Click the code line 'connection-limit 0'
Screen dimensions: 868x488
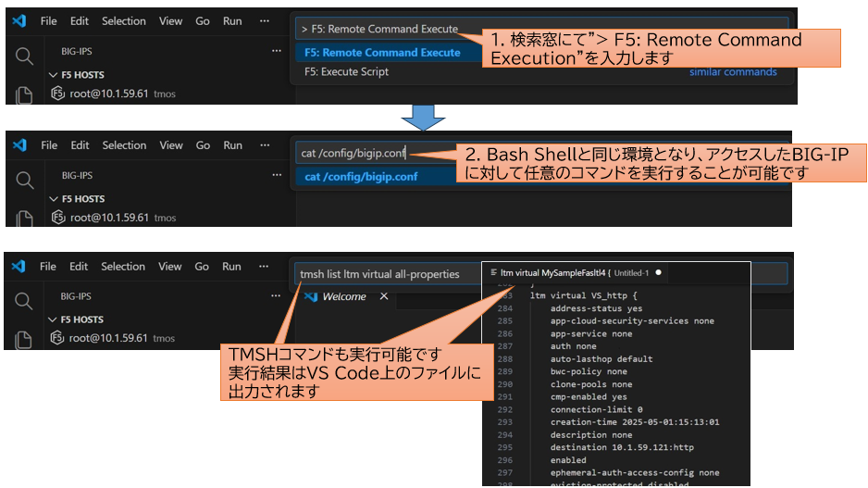pos(596,409)
